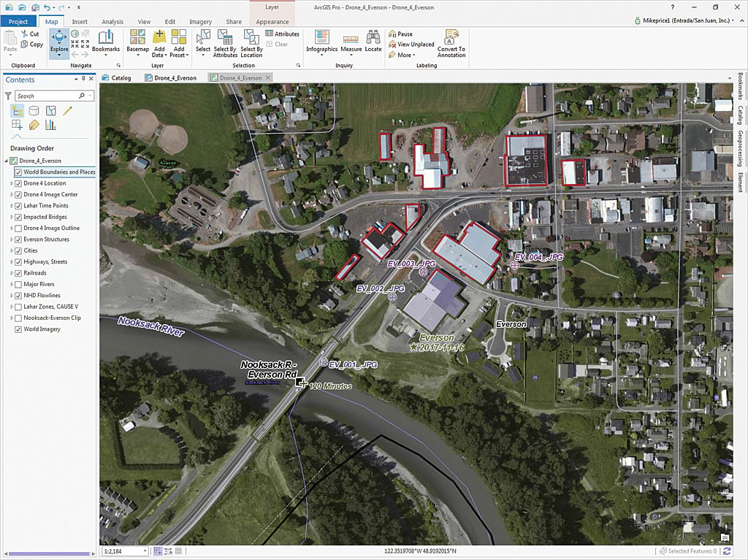The width and height of the screenshot is (748, 560).
Task: Open the map scale dropdown
Action: [145, 551]
